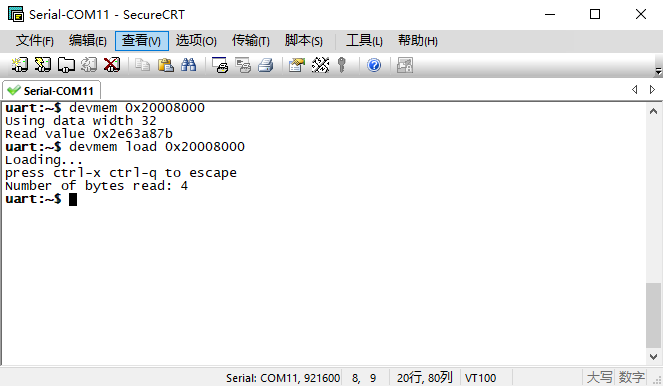Click the grayed lock session icon
This screenshot has width=663, height=386.
(x=405, y=65)
